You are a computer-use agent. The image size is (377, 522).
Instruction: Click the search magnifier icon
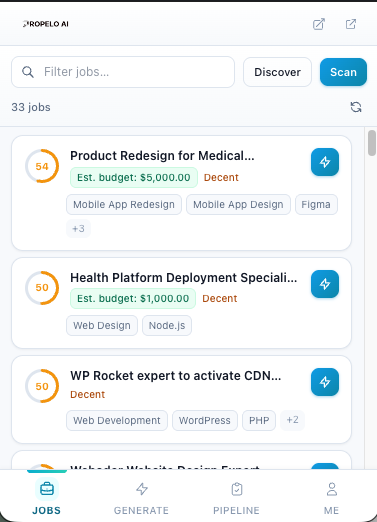click(28, 72)
